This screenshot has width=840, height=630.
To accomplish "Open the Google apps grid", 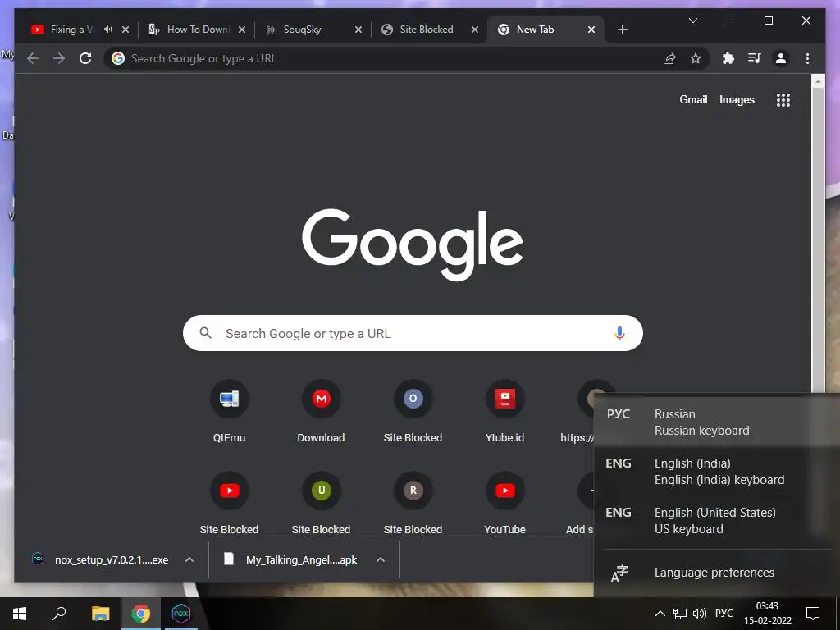I will (783, 99).
